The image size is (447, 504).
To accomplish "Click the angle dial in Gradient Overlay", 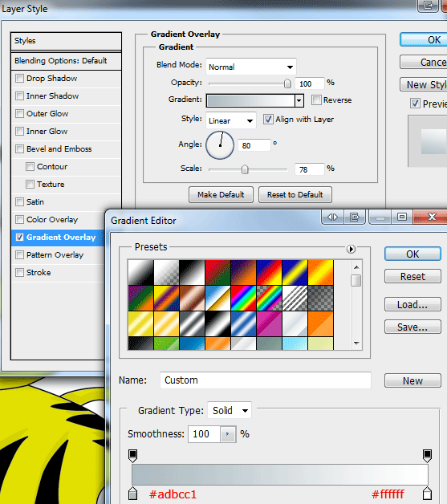I will click(220, 145).
